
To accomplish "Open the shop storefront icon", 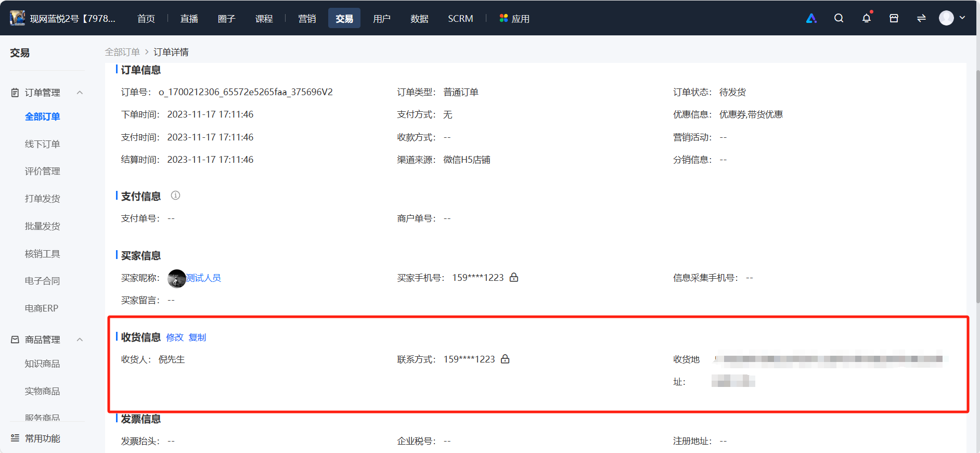I will (x=894, y=18).
